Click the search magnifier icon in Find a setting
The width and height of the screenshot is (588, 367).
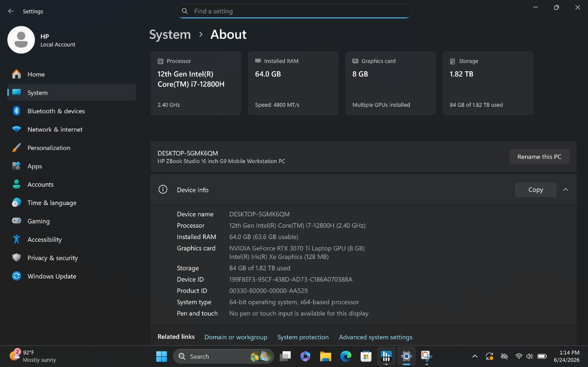[x=185, y=11]
